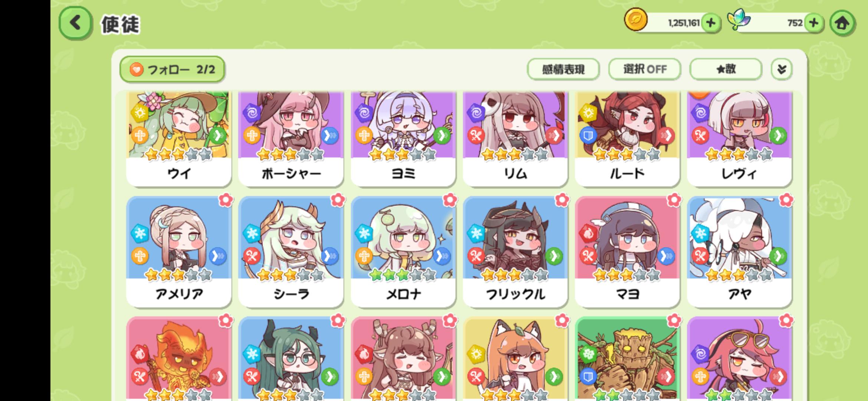Open the home screen icon
The height and width of the screenshot is (401, 868).
coord(842,23)
